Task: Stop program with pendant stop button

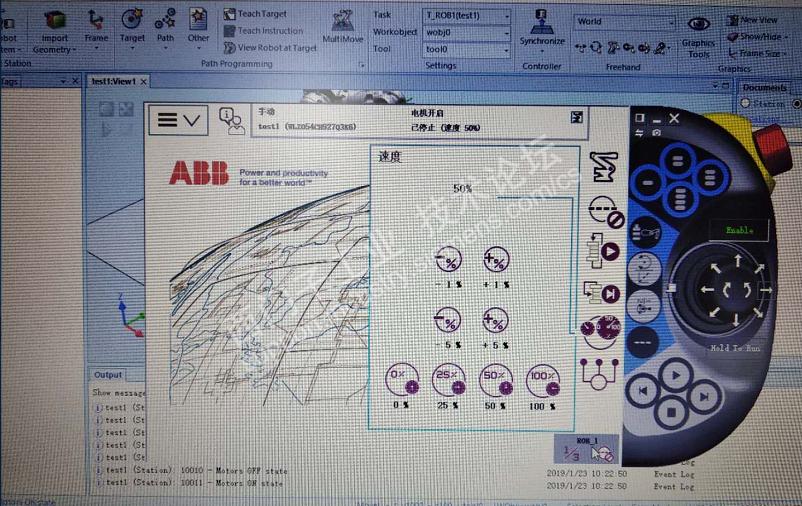Action: (672, 412)
